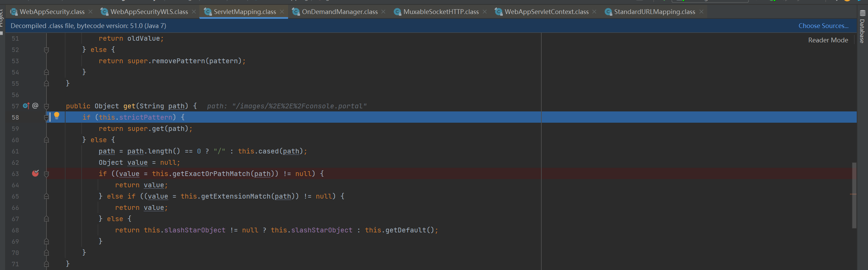Screen dimensions: 868x270
Task: Close the WebAppSecurityWLS.class tab
Action: [194, 12]
